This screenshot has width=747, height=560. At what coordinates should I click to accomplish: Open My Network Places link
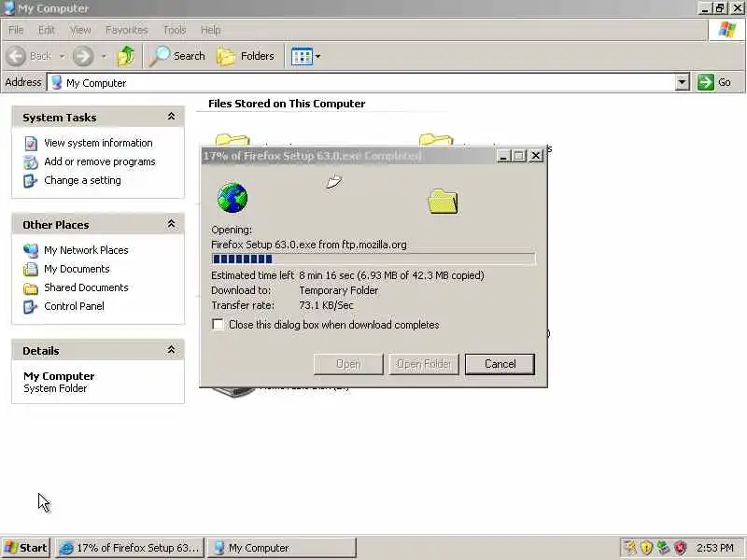[86, 250]
